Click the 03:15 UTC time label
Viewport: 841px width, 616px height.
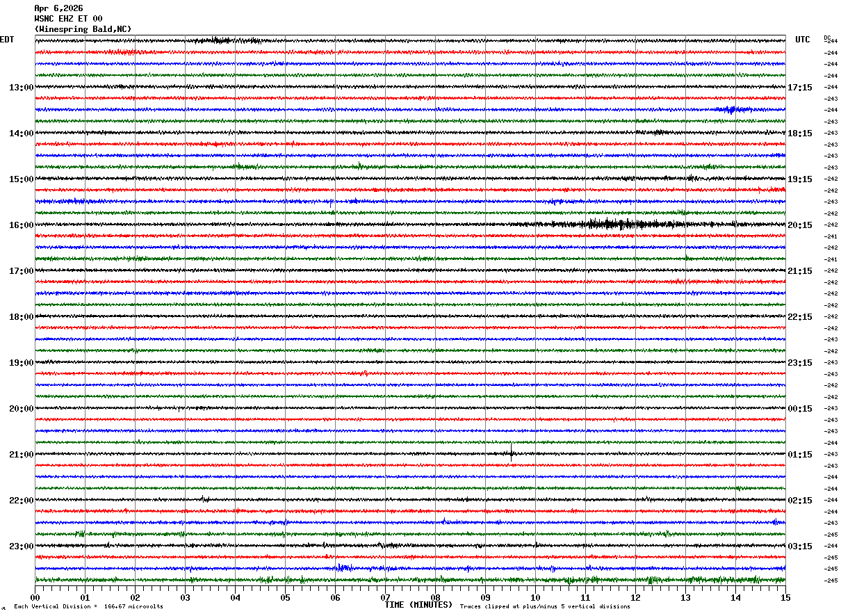coord(800,546)
